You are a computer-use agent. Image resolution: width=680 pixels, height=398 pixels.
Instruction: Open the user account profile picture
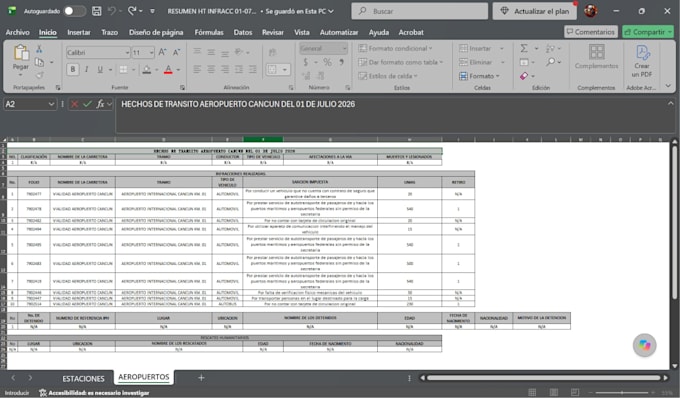pos(590,11)
